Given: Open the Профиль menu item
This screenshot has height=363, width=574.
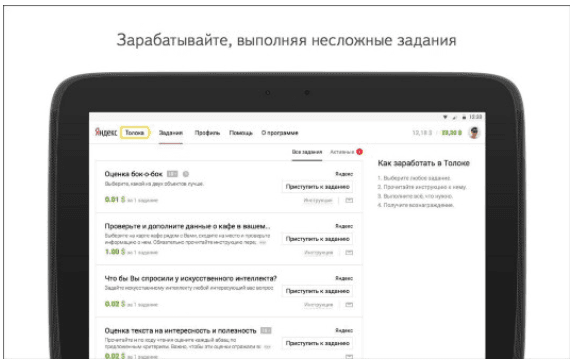Looking at the screenshot, I should pos(207,133).
